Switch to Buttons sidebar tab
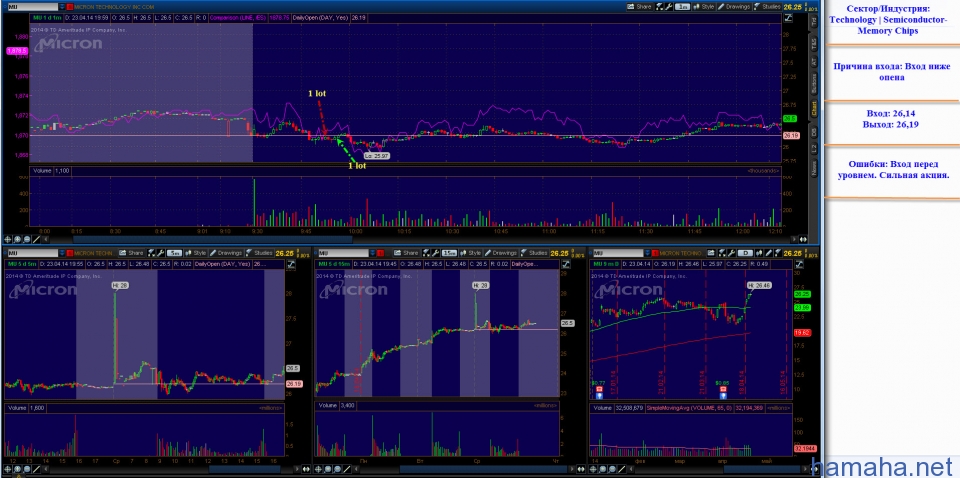This screenshot has width=960, height=478. point(814,83)
